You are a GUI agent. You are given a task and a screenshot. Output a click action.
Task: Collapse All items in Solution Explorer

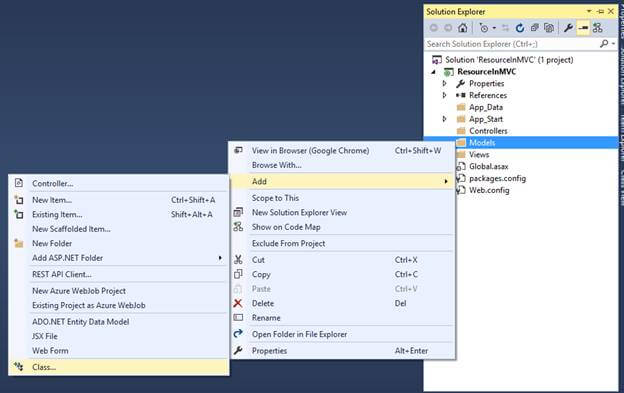coord(534,28)
